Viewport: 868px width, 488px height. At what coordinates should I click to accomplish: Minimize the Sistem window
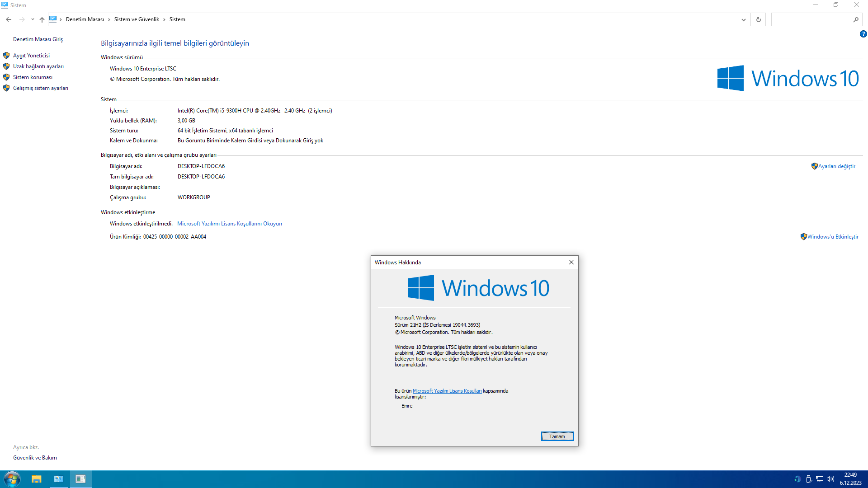[x=816, y=5]
